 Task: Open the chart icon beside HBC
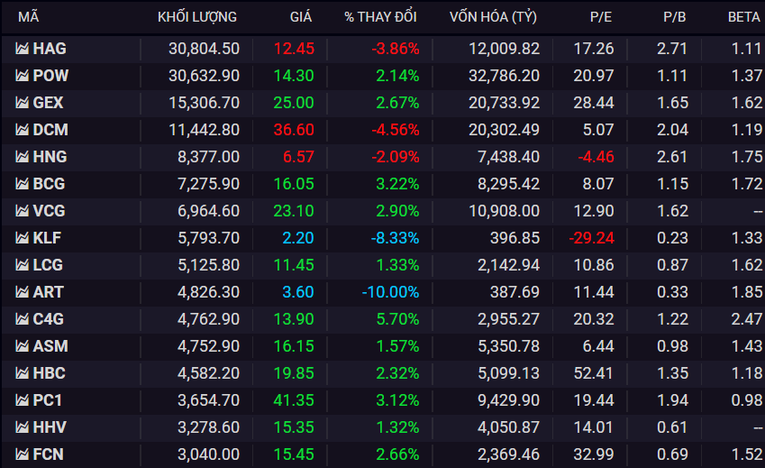[x=22, y=373]
